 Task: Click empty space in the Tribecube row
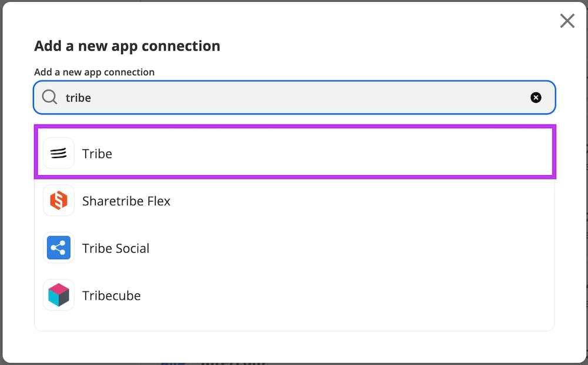pos(353,295)
